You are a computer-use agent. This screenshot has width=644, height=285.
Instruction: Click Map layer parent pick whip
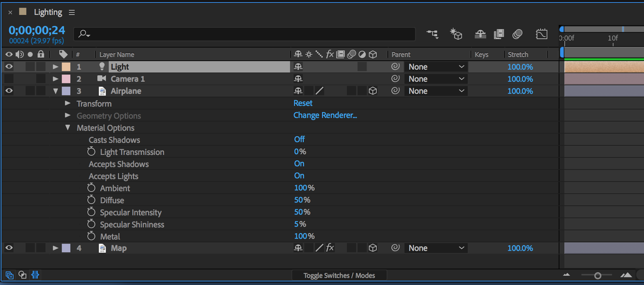click(396, 248)
